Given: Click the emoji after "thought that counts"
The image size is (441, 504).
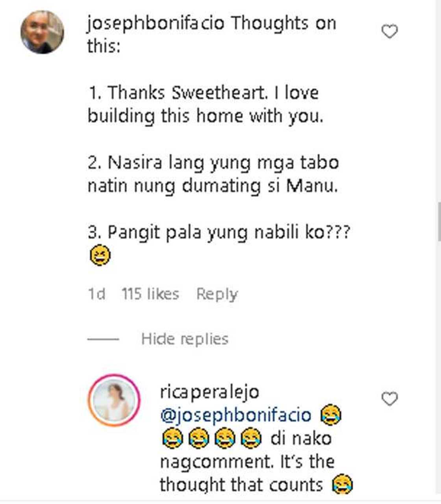Looking at the screenshot, I should [x=342, y=484].
